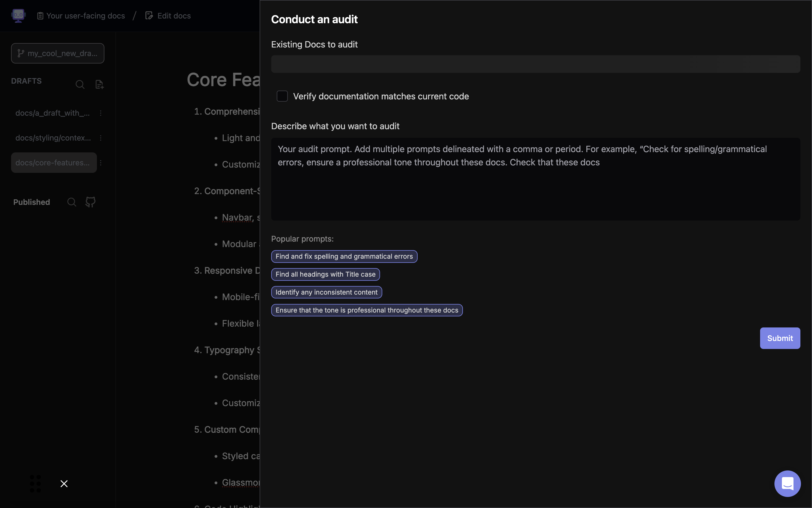The image size is (812, 508).
Task: Focus the Existing Docs to audit field
Action: click(536, 64)
